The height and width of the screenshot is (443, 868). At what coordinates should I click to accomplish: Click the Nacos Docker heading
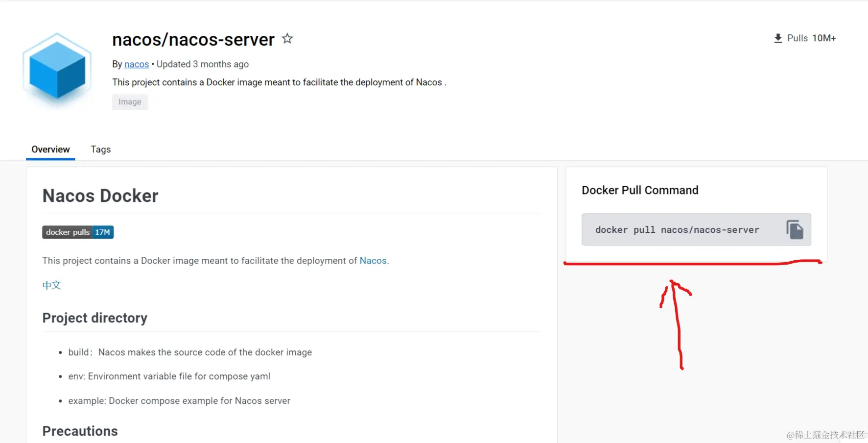coord(100,195)
